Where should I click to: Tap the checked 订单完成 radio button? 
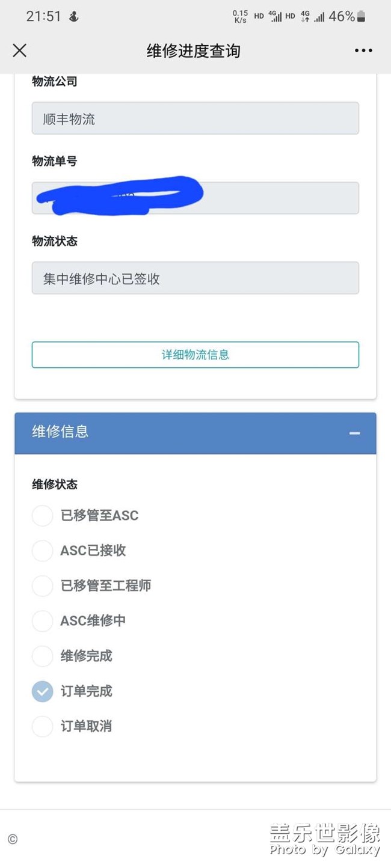tap(42, 691)
